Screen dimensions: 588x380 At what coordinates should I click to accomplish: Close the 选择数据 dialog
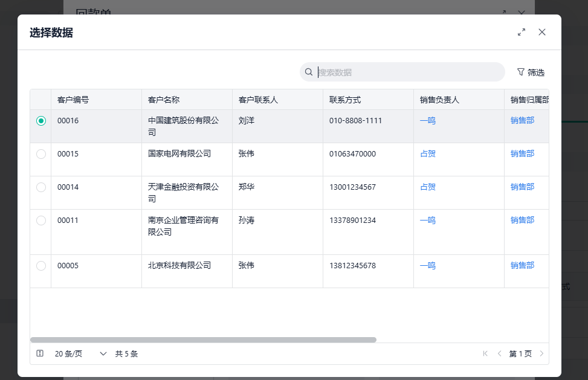point(542,32)
